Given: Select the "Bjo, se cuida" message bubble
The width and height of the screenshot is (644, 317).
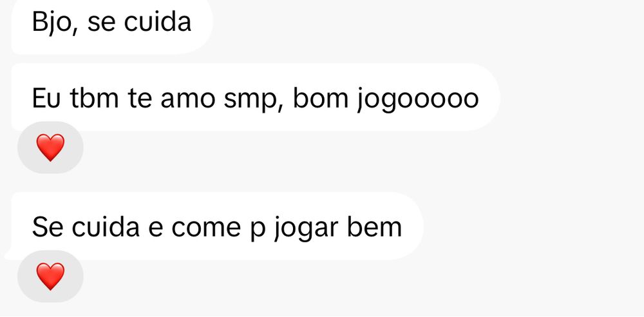Looking at the screenshot, I should tap(111, 24).
